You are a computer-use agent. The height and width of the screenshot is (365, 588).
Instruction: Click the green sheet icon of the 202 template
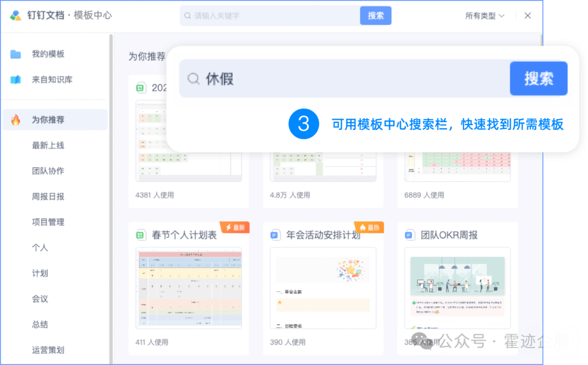click(x=140, y=88)
